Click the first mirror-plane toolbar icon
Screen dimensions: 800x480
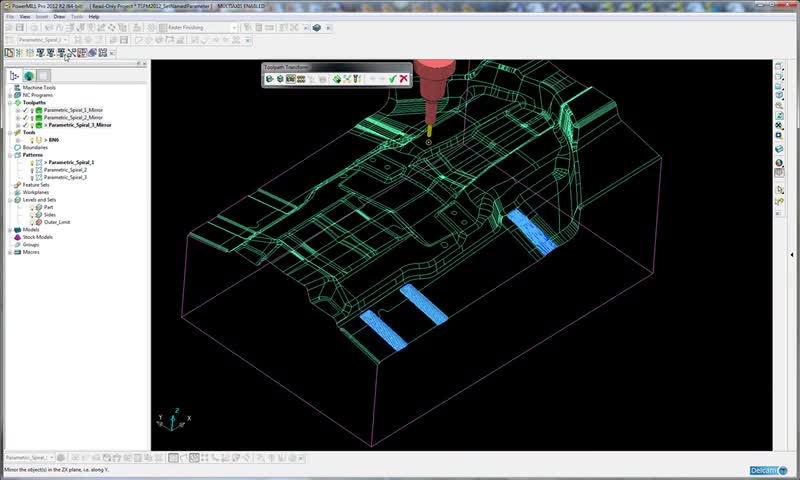click(9, 53)
